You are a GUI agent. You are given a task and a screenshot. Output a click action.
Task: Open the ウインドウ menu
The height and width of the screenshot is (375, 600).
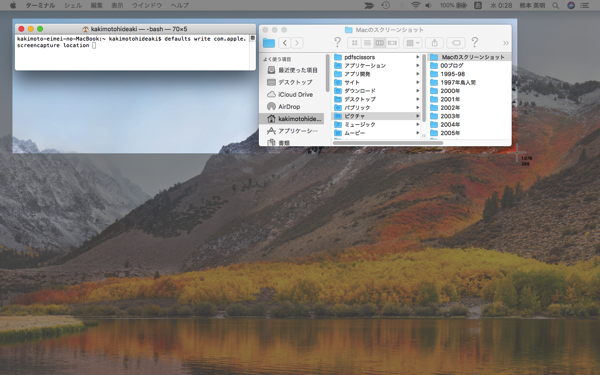click(147, 5)
